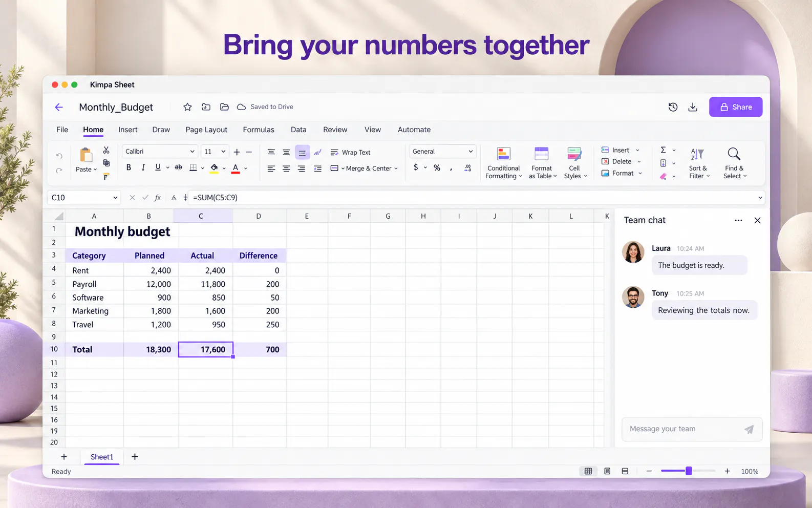Viewport: 812px width, 508px height.
Task: Toggle bold formatting
Action: (x=129, y=167)
